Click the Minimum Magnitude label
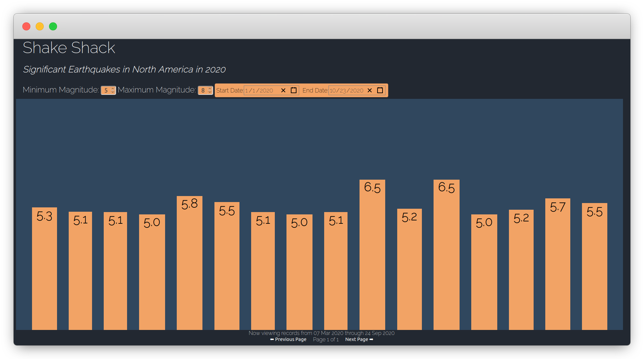This screenshot has width=644, height=359. (61, 90)
